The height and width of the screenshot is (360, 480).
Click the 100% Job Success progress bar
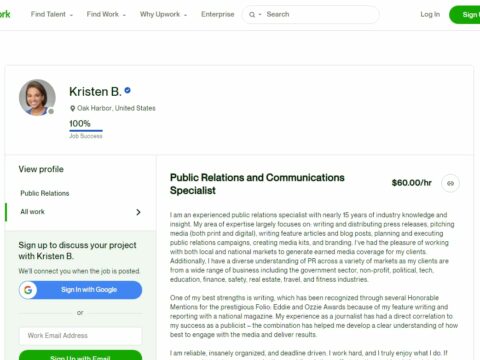[x=86, y=131]
